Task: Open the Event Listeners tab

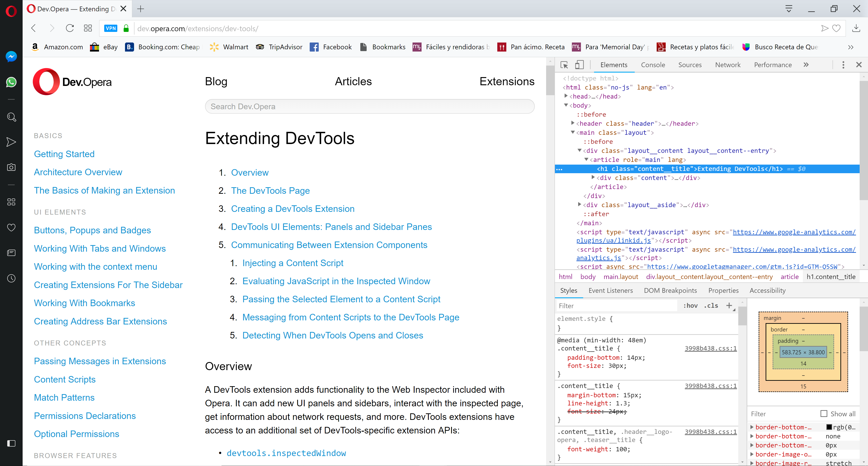Action: tap(611, 290)
